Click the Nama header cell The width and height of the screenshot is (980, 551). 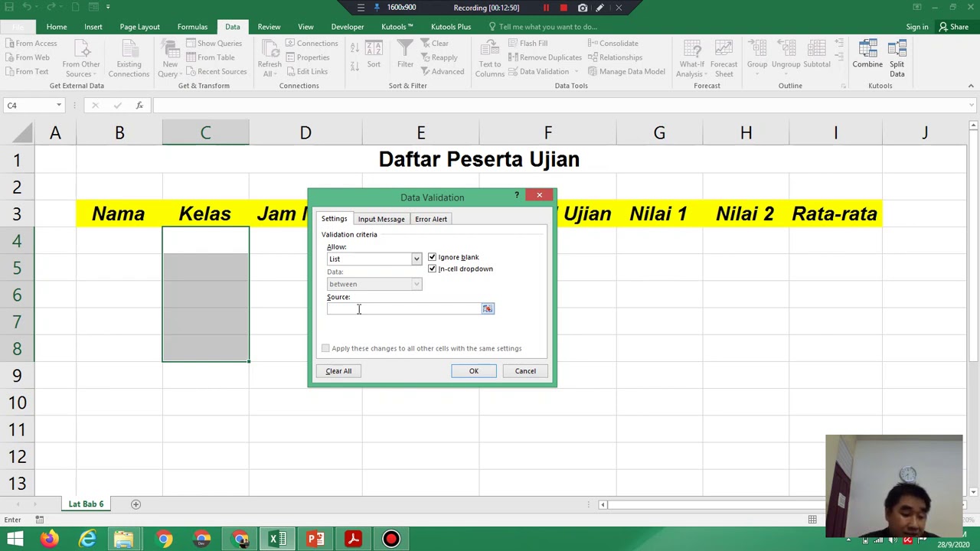point(119,214)
